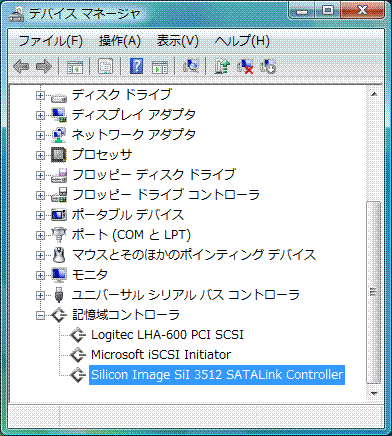The height and width of the screenshot is (436, 392).
Task: Click the ポータブル デバイス icon
Action: tap(59, 215)
